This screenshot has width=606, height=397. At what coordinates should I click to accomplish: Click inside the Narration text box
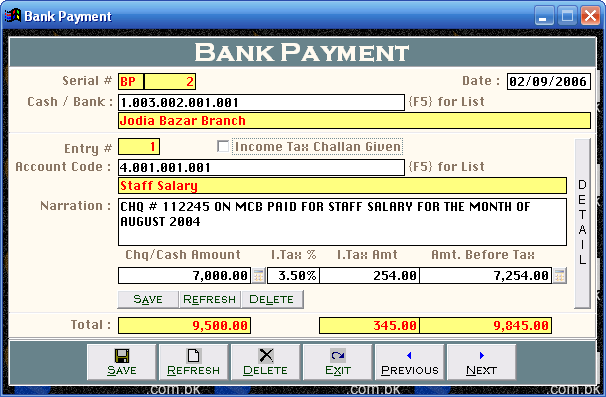point(342,222)
